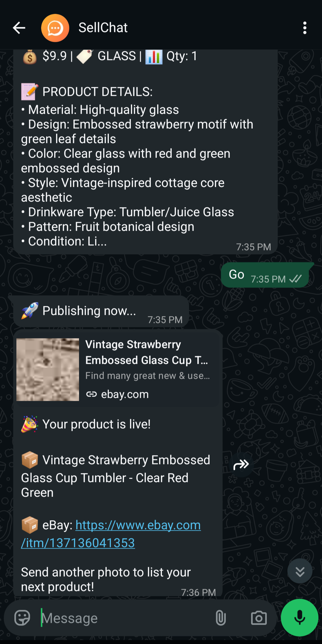Viewport: 322px width, 644px height.
Task: Select the 7:36 PM timestamp message
Action: [199, 592]
